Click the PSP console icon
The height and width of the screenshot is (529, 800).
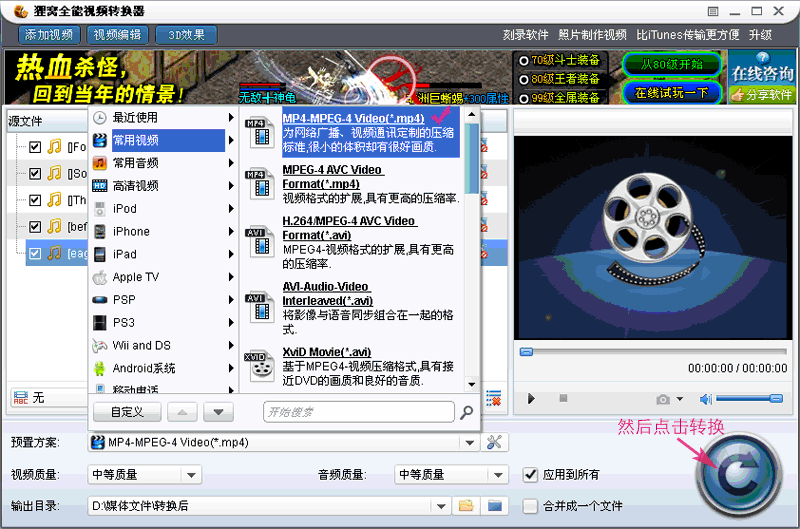coord(100,300)
